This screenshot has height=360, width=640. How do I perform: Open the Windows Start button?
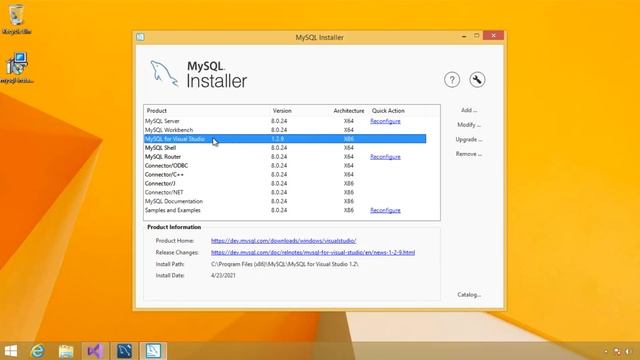click(11, 351)
